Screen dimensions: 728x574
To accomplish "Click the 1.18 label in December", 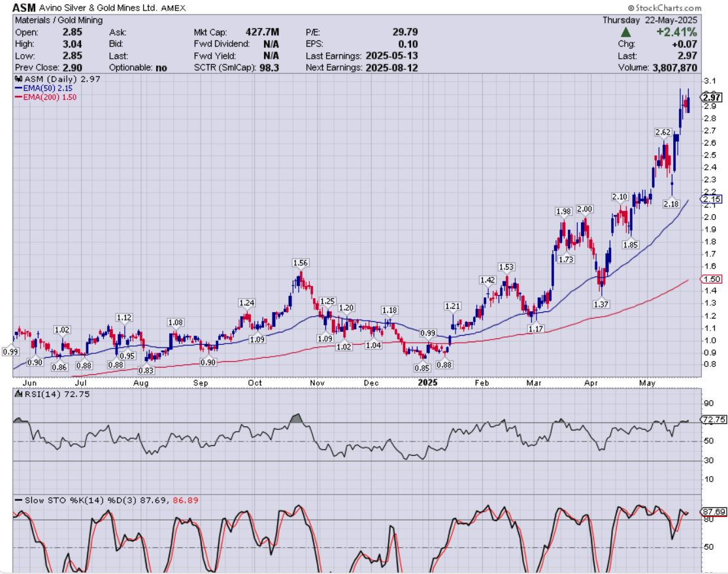I will point(389,310).
